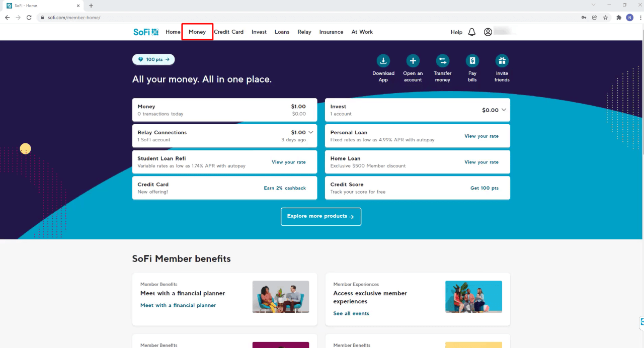This screenshot has height=348, width=644.
Task: Close the SoFi - Home tab
Action: point(78,6)
